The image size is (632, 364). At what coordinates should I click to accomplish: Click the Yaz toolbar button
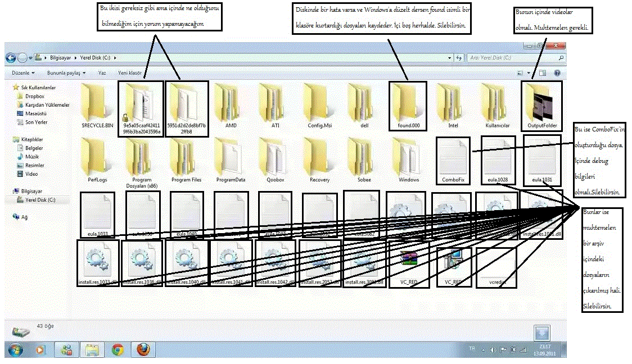[x=102, y=73]
